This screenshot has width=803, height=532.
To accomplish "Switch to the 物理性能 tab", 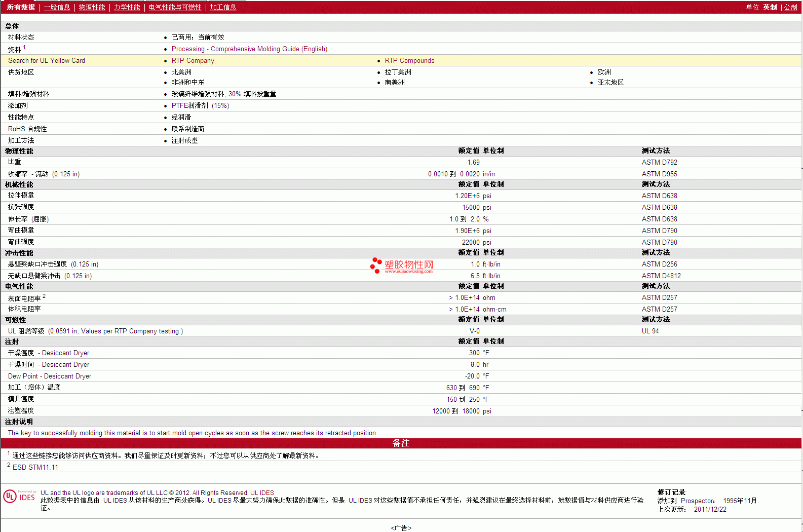I will (x=92, y=7).
